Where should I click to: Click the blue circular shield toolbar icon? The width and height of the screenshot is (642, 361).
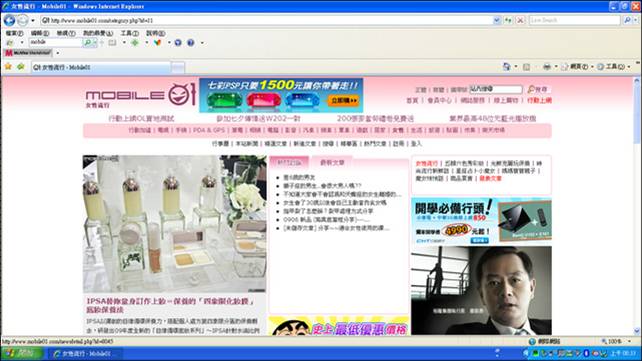click(x=178, y=43)
